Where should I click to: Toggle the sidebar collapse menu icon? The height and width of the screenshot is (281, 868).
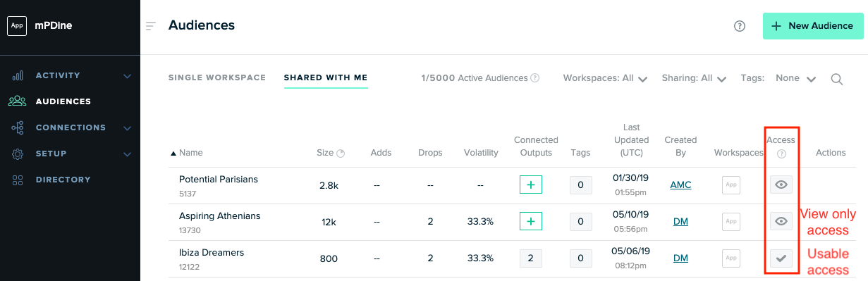coord(150,26)
